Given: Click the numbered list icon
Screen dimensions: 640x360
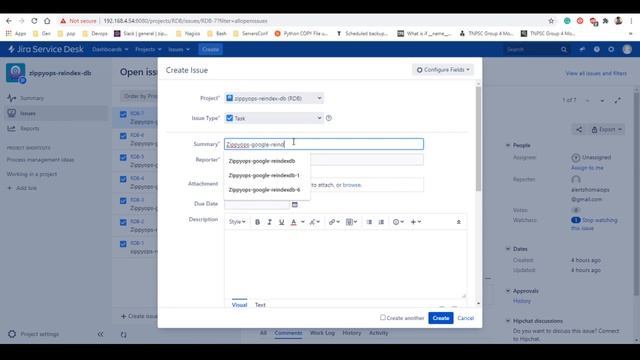Looking at the screenshot, I should pos(381,222).
